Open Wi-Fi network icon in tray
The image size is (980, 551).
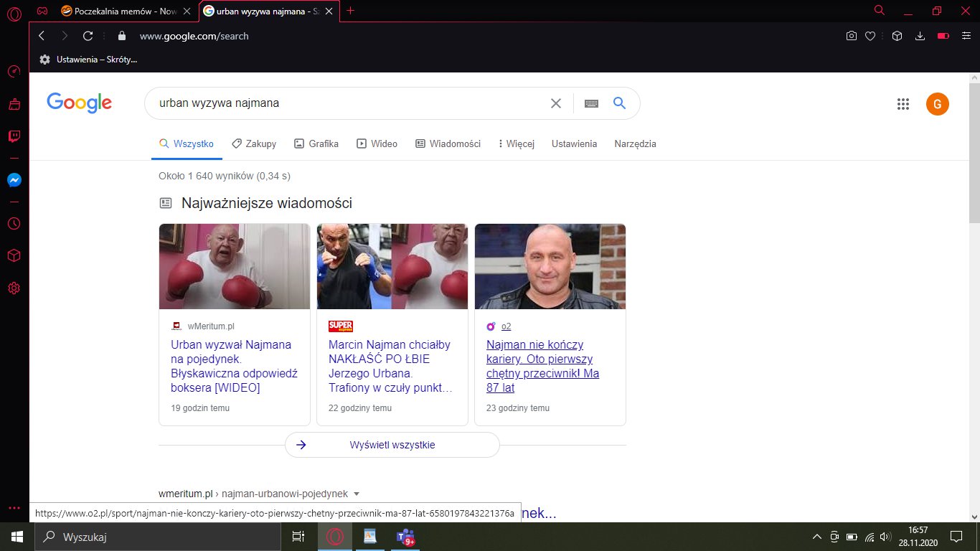pos(869,537)
